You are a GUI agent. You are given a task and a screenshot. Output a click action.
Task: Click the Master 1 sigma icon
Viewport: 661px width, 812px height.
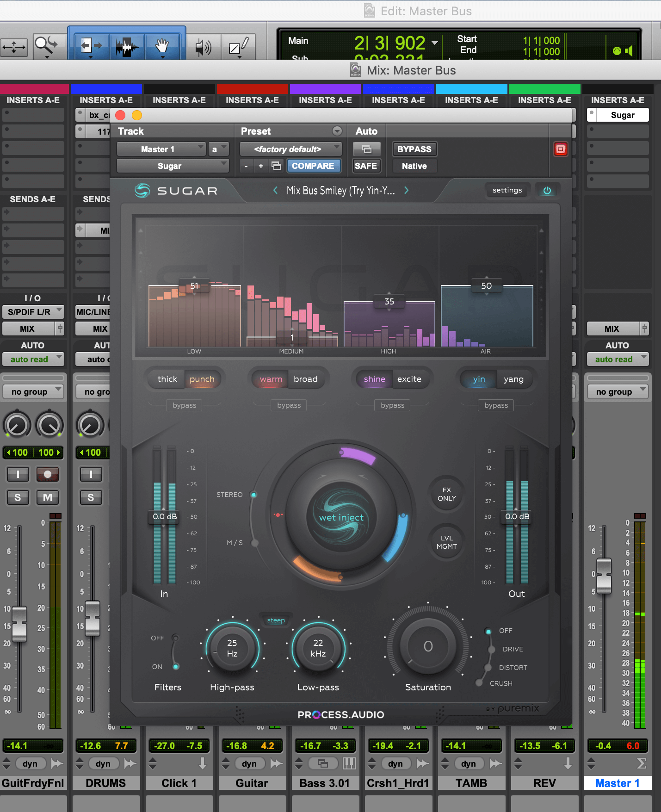click(642, 763)
